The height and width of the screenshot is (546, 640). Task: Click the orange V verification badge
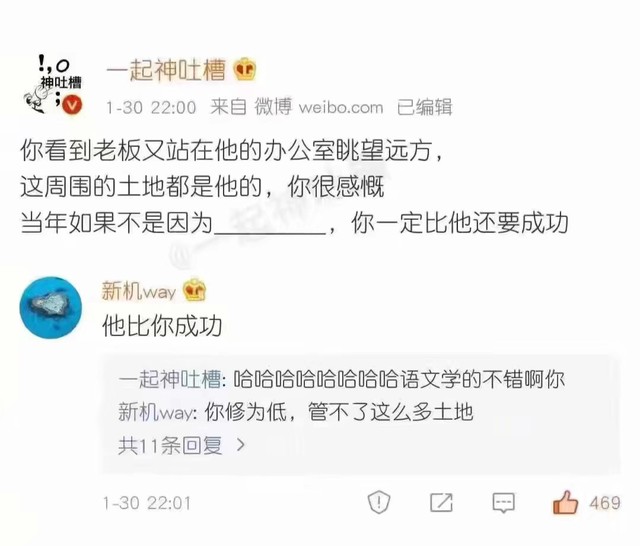(73, 105)
